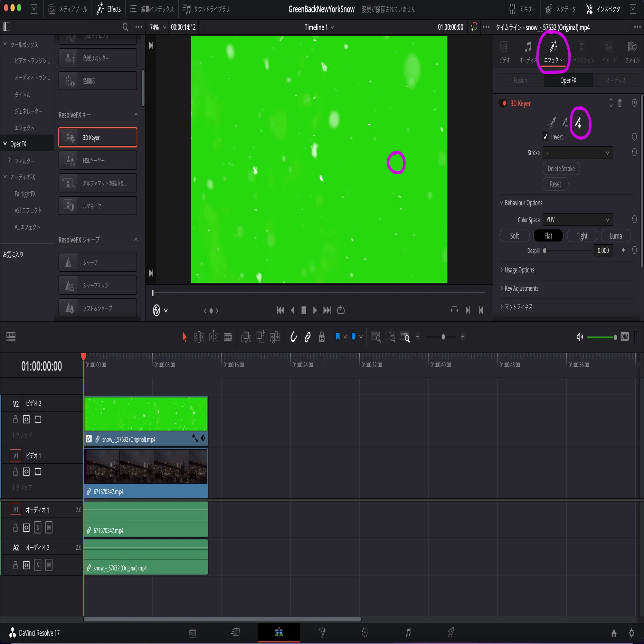Select the 3D Keyer add stroke eyedropper

tap(579, 123)
